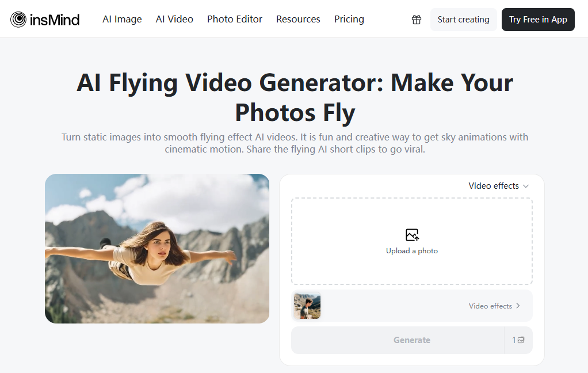This screenshot has width=588, height=373.
Task: Click the Generate button
Action: [412, 340]
